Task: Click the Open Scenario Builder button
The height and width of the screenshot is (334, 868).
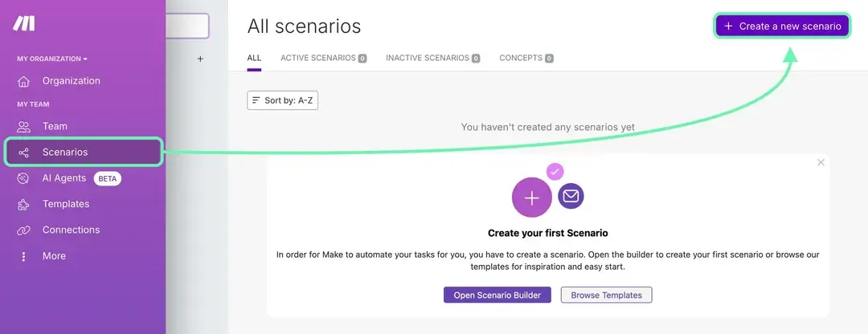Action: (x=497, y=295)
